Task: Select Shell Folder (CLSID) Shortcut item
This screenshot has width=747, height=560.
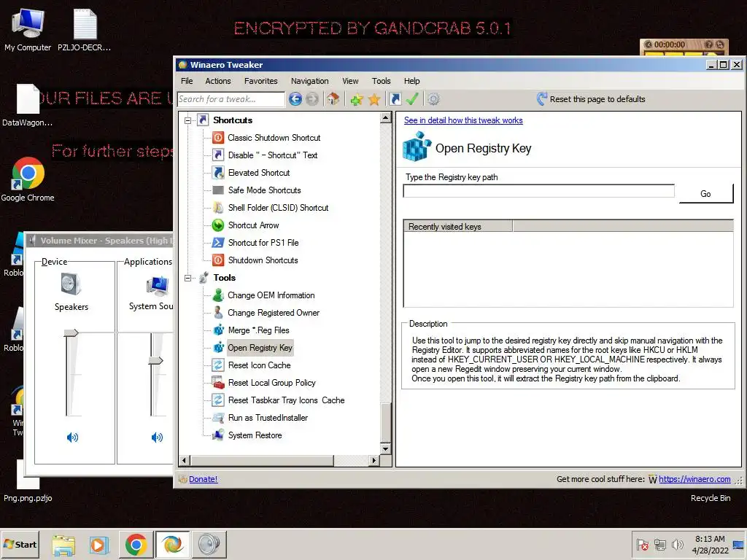Action: 278,208
